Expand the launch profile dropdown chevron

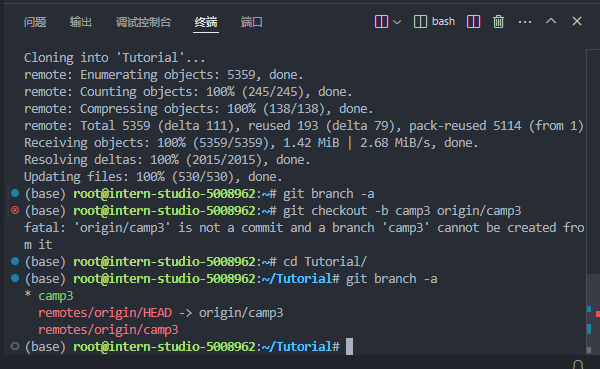click(397, 22)
